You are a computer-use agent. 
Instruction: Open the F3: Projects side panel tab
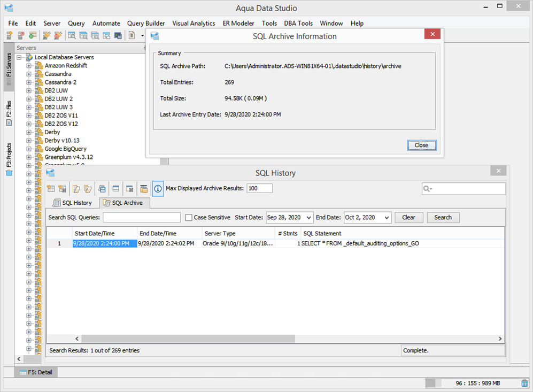coord(9,159)
